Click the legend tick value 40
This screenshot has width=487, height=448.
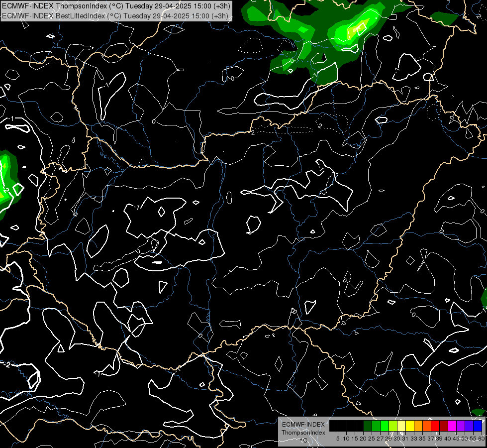point(448,439)
